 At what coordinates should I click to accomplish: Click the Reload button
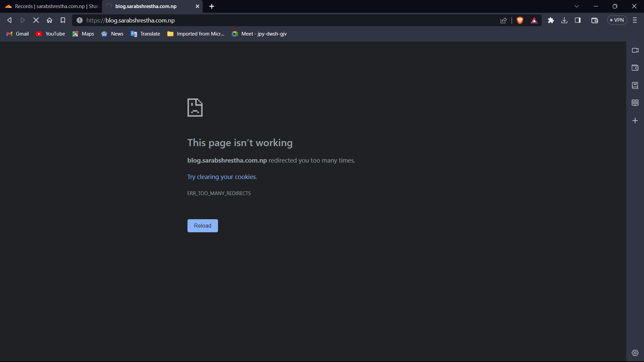(x=203, y=226)
